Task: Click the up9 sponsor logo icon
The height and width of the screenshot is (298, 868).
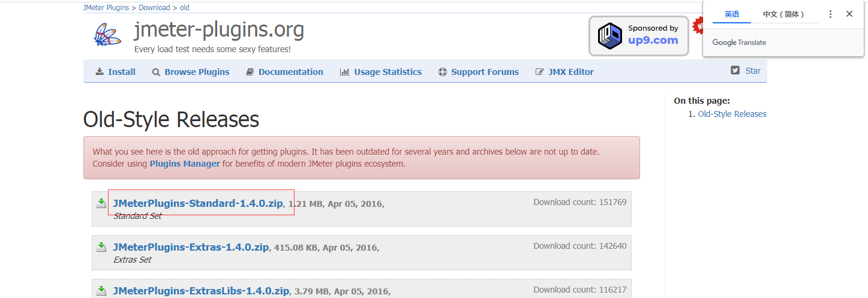Action: pyautogui.click(x=611, y=35)
